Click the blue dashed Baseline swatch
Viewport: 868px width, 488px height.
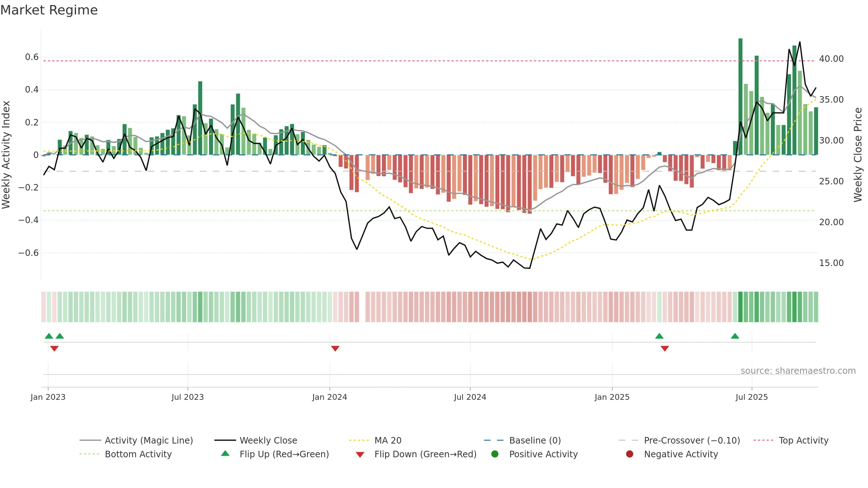[494, 440]
